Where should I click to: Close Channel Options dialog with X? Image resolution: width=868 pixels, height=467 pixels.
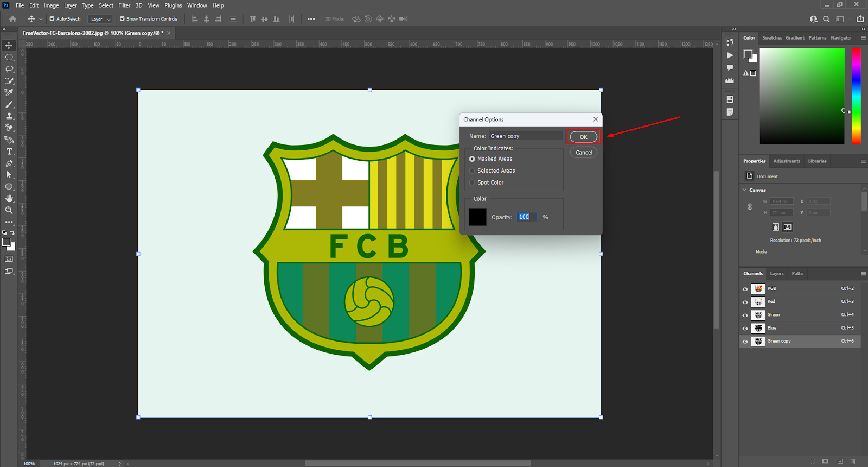tap(596, 119)
